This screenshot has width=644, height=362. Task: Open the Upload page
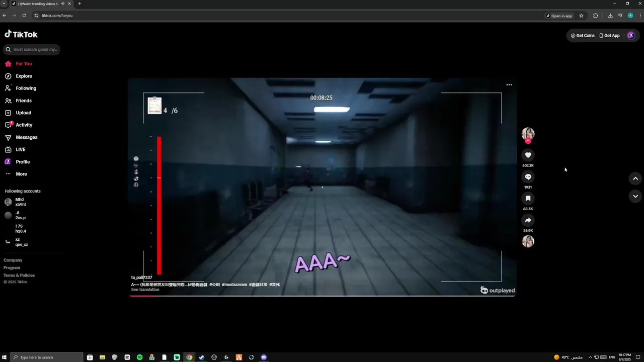[18, 113]
